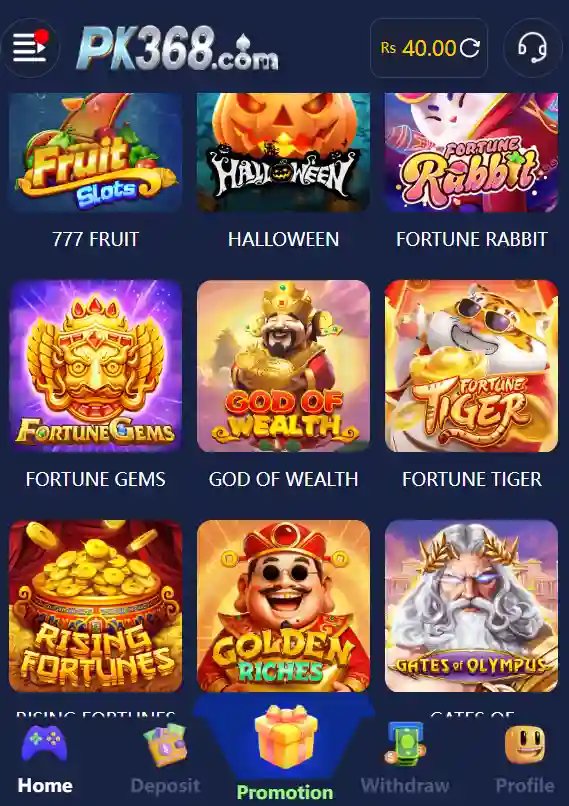Open Gates of Olympus game
This screenshot has width=569, height=806.
tap(471, 606)
